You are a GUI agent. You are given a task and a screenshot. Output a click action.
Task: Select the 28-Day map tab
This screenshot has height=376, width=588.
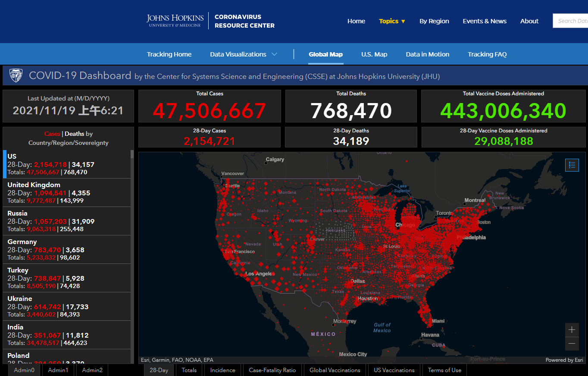(x=159, y=370)
